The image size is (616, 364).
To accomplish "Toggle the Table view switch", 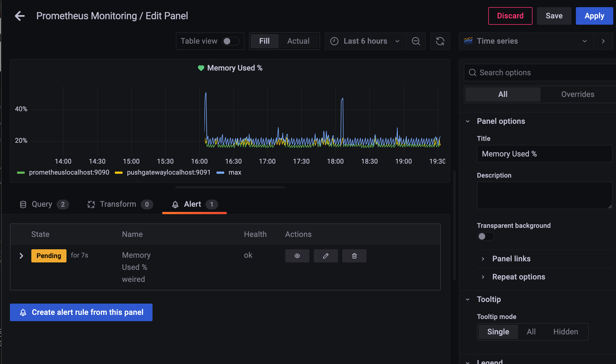I will pyautogui.click(x=231, y=41).
